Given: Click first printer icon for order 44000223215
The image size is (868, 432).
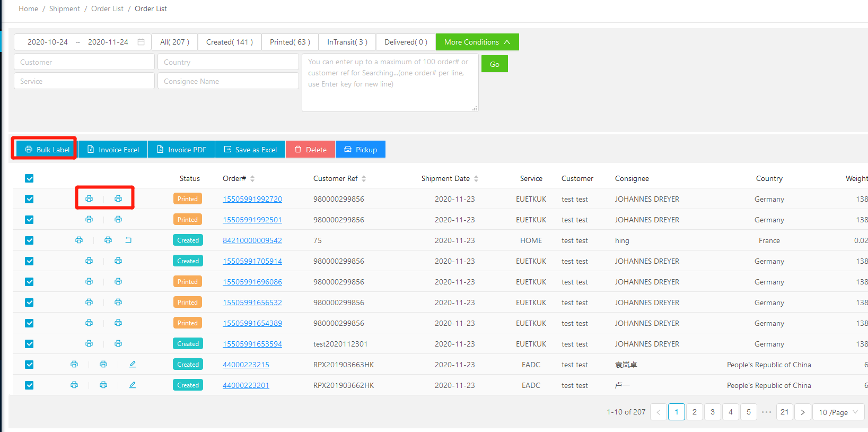Looking at the screenshot, I should click(74, 364).
